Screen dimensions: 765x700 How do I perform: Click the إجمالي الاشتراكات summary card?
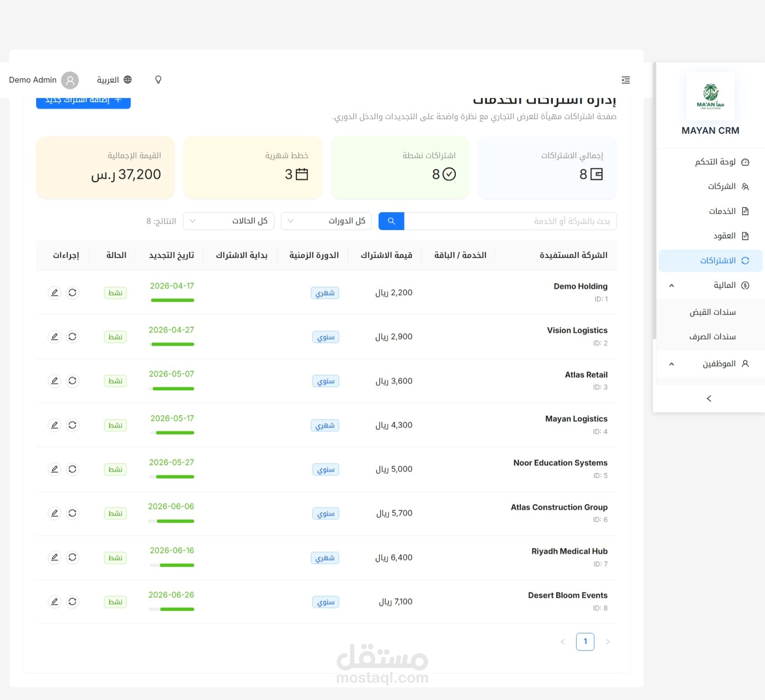coord(547,167)
